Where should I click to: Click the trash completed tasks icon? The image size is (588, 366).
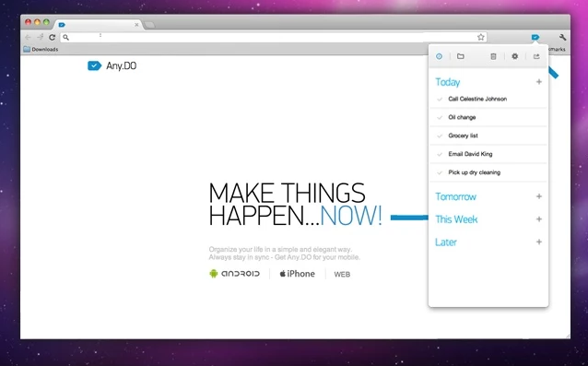pyautogui.click(x=493, y=56)
